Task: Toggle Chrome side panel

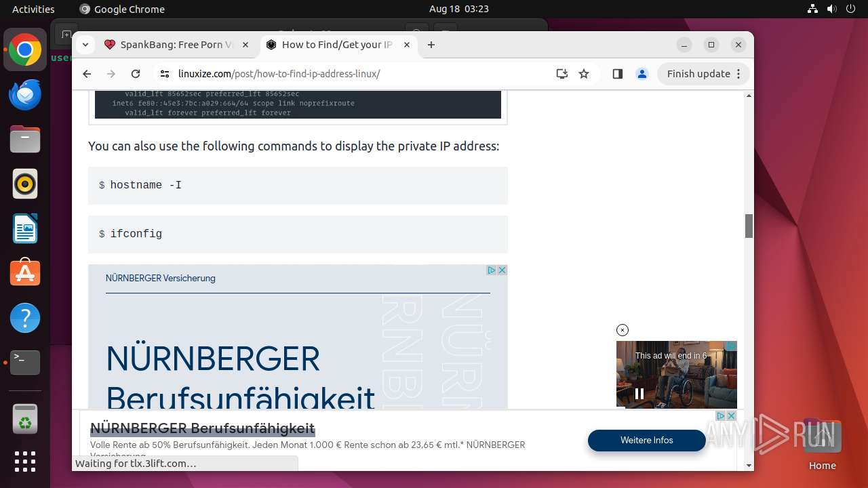Action: tap(617, 74)
